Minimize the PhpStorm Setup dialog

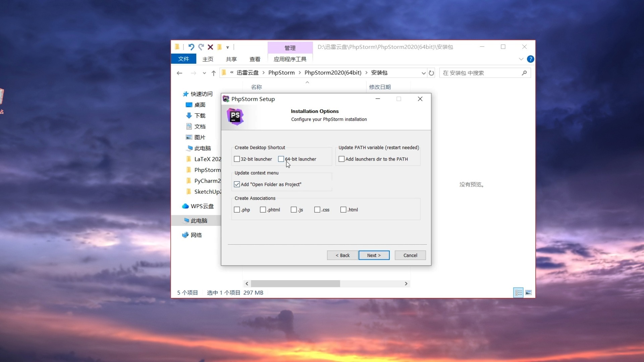tap(378, 99)
